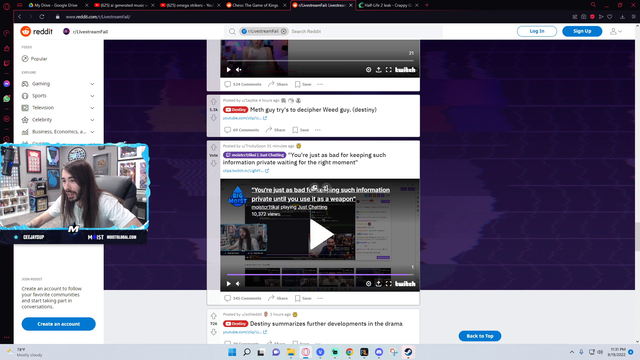Show hidden system tray icons
The width and height of the screenshot is (640, 360).
point(572,352)
